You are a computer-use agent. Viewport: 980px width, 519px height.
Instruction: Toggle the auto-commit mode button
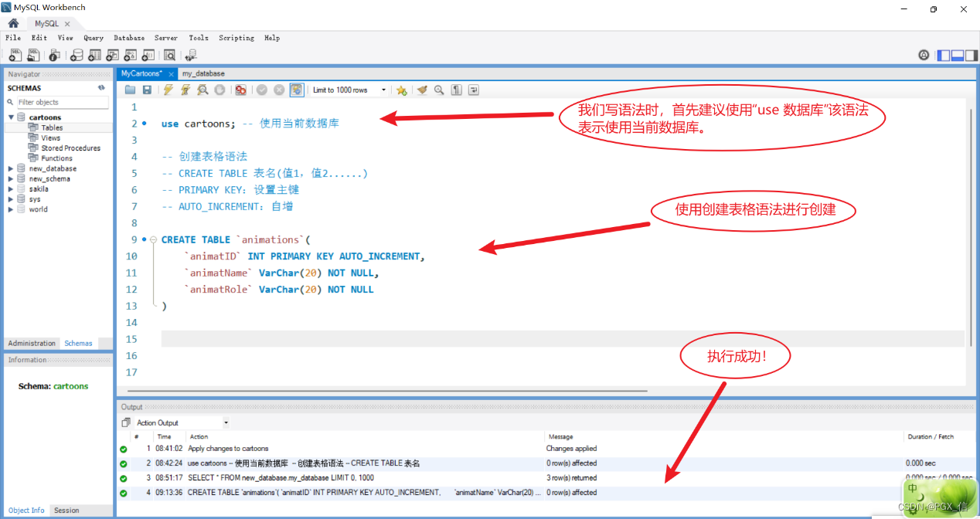click(297, 90)
